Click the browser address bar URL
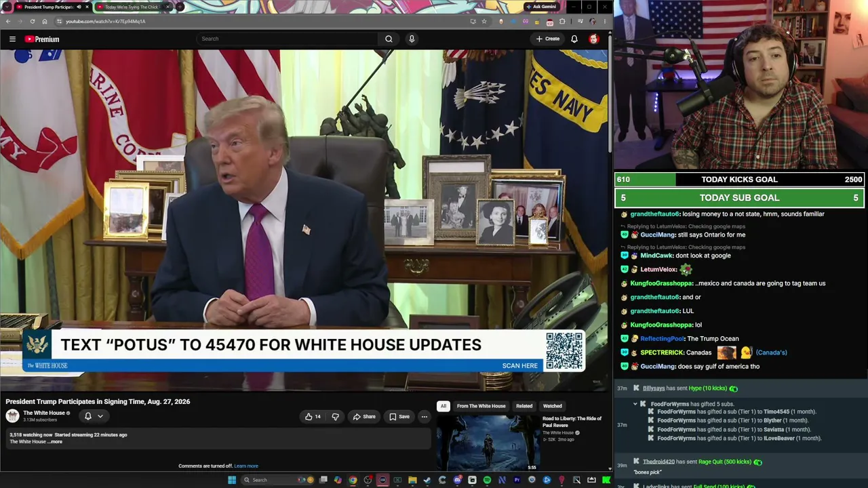This screenshot has width=868, height=488. click(x=106, y=21)
